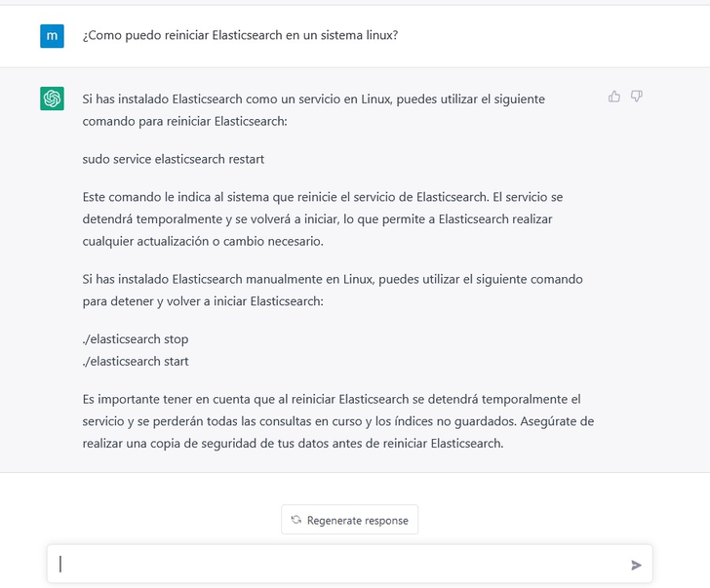Click the line 'comando para reiniciar Elasticsearch:'
Viewport: 710px width, 588px height.
coord(184,121)
